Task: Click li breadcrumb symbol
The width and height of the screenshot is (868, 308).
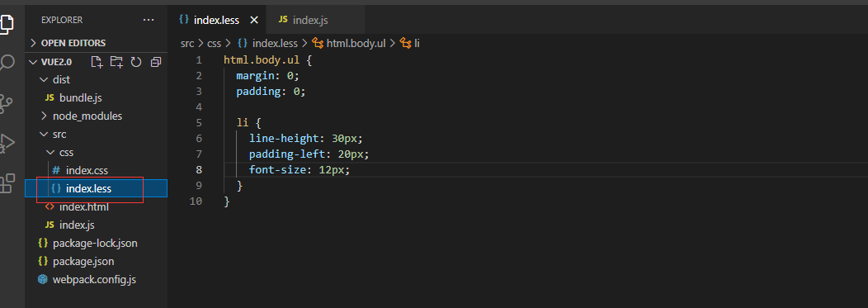Action: coord(417,43)
